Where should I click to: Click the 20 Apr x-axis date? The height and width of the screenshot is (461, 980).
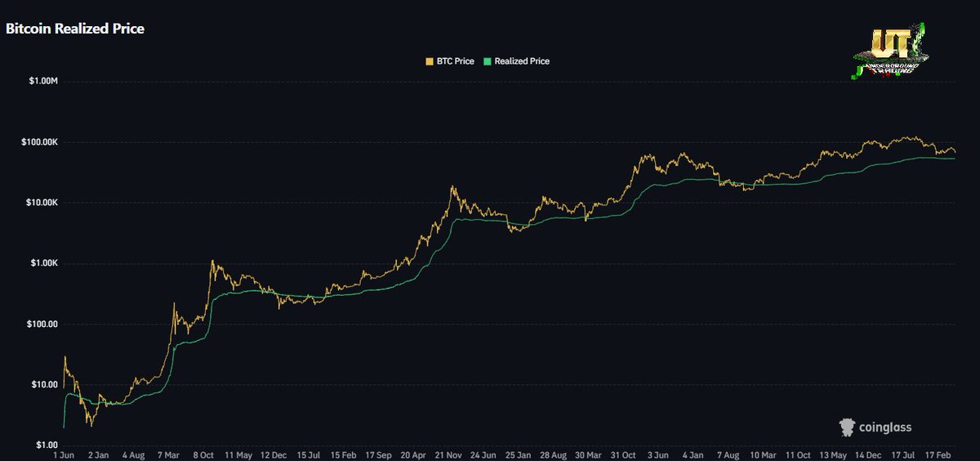point(414,454)
